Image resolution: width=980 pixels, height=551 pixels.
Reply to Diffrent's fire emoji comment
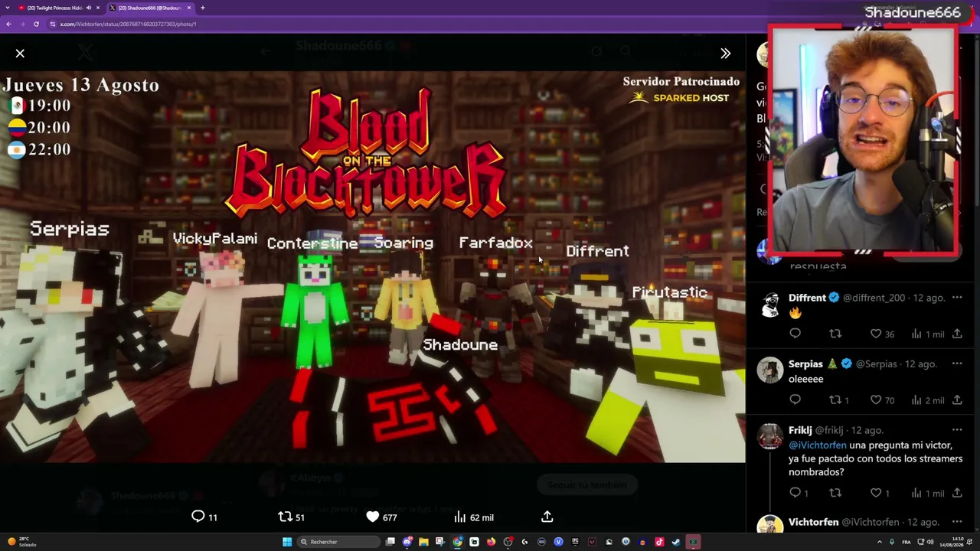[x=795, y=334]
